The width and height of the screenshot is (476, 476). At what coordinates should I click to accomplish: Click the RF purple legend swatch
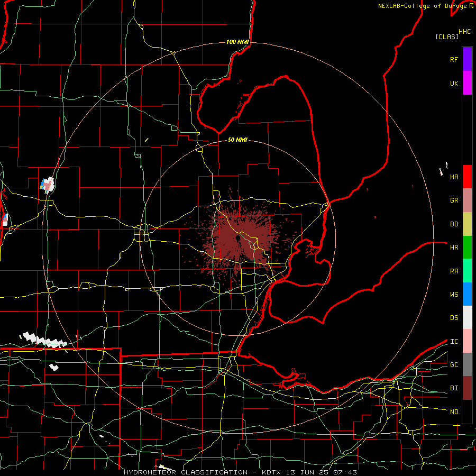coord(467,59)
